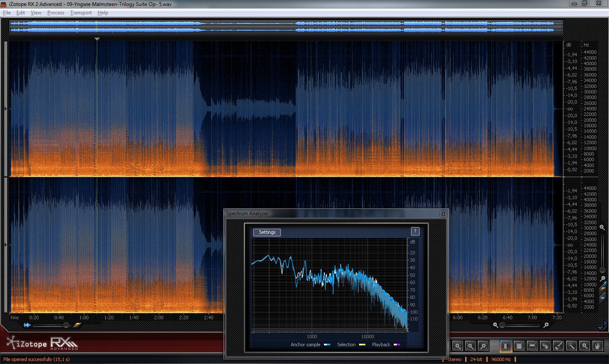Click the waveform overview strip at top

point(286,27)
